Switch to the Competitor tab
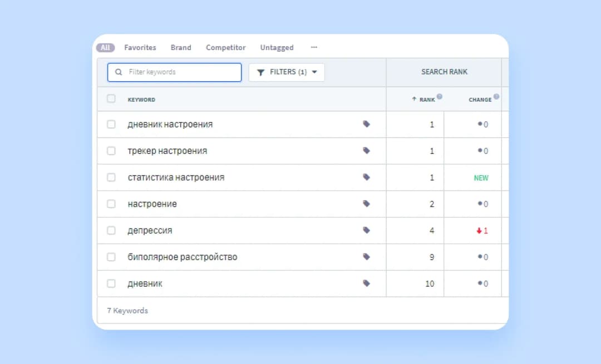This screenshot has height=364, width=601. click(226, 47)
